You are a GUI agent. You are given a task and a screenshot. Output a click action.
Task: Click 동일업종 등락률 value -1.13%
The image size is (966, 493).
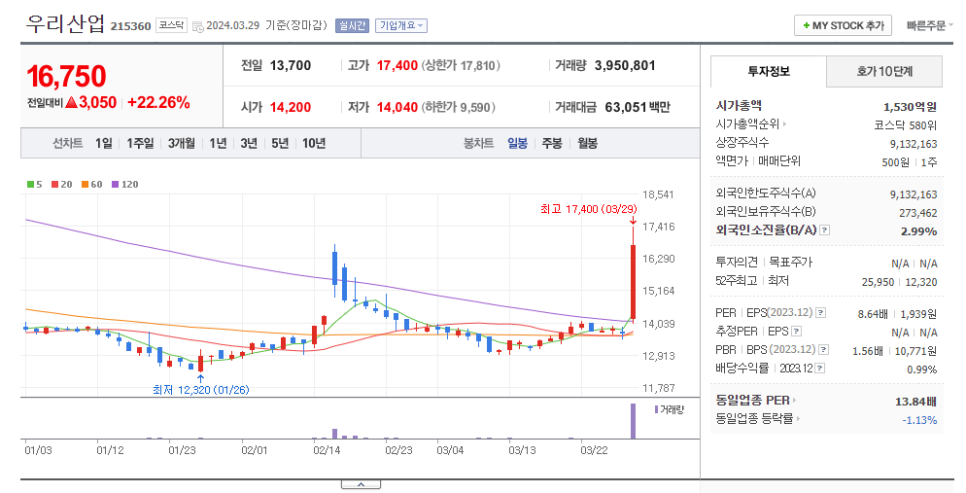point(920,420)
